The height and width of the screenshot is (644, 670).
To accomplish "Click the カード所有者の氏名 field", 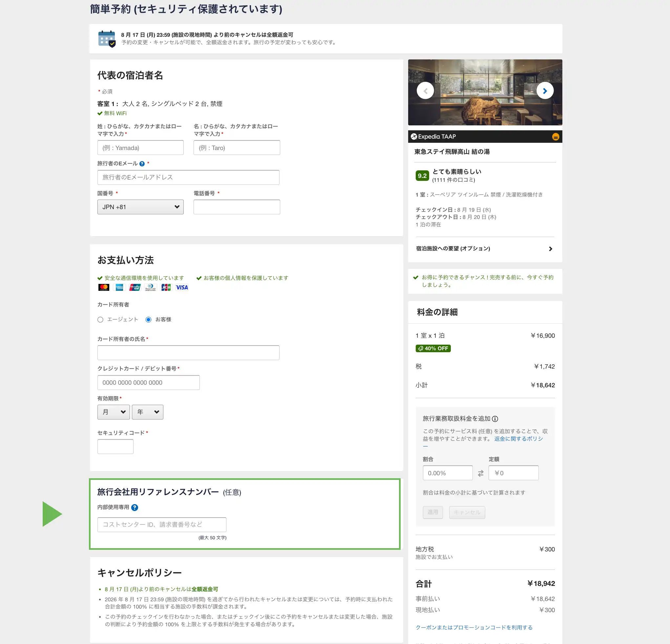I will pyautogui.click(x=188, y=353).
